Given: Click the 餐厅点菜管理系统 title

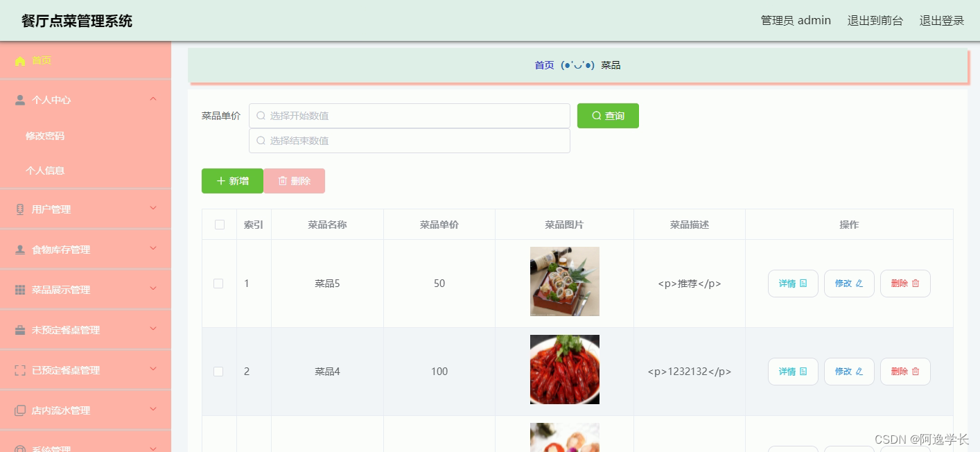Looking at the screenshot, I should pyautogui.click(x=77, y=21).
